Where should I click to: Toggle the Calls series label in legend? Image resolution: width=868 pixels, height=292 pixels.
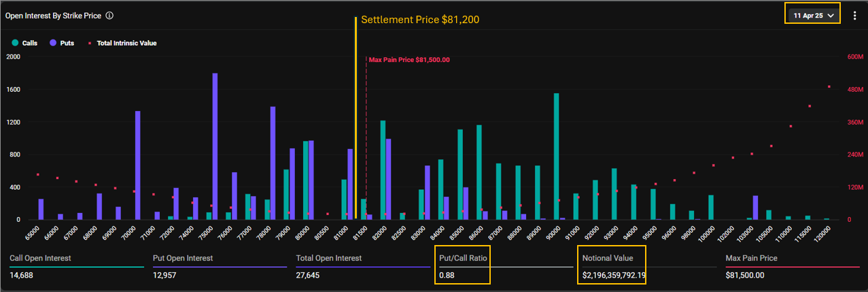pyautogui.click(x=30, y=43)
